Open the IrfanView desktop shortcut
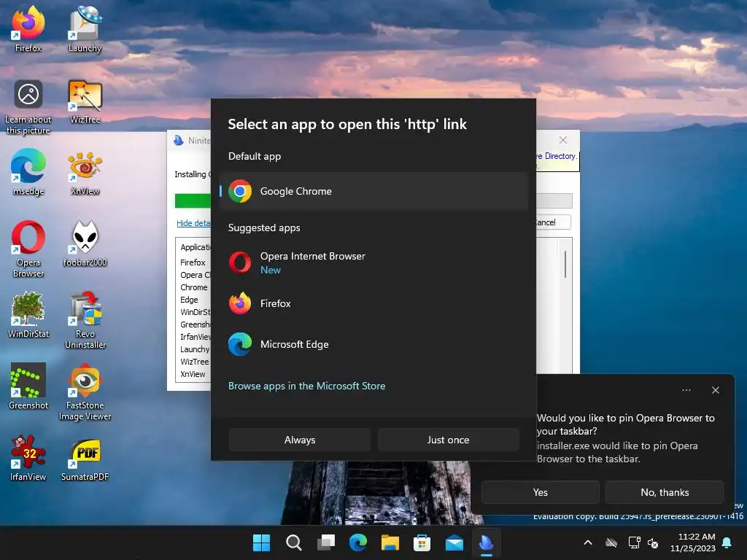 tap(28, 457)
